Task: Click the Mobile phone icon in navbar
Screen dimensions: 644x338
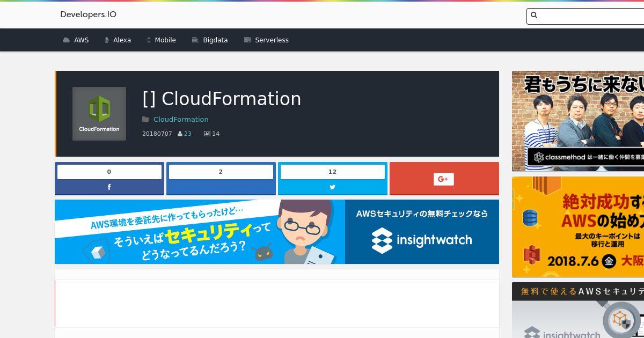Action: coord(149,40)
